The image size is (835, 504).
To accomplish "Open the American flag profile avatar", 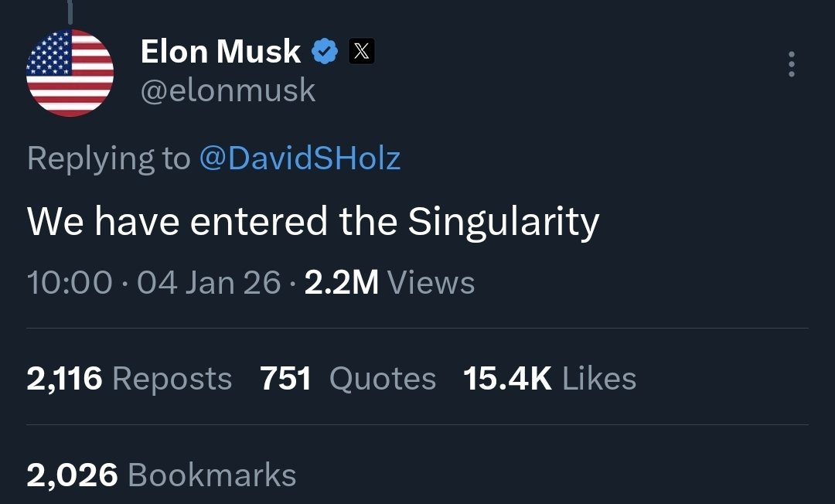I will click(x=70, y=73).
